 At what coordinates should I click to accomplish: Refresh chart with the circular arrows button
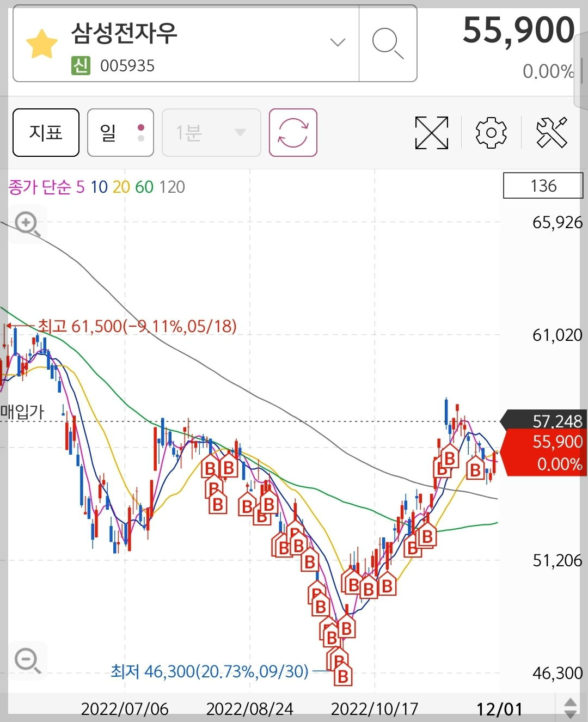[293, 132]
